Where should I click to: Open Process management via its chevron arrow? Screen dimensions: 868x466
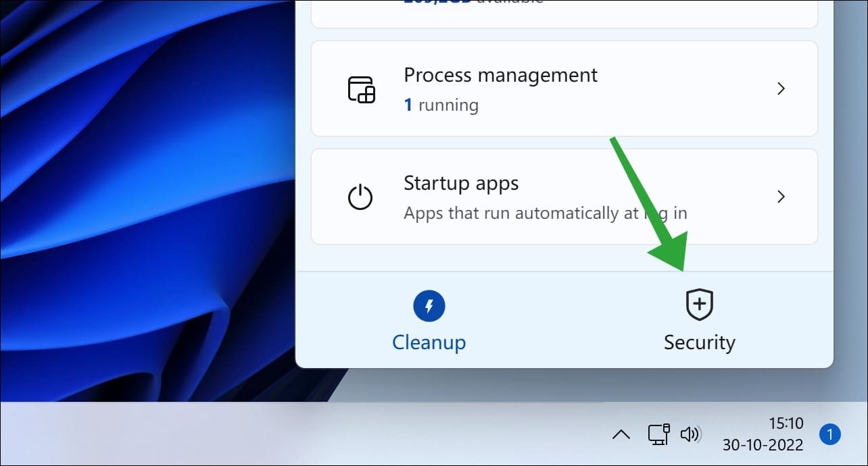(781, 88)
